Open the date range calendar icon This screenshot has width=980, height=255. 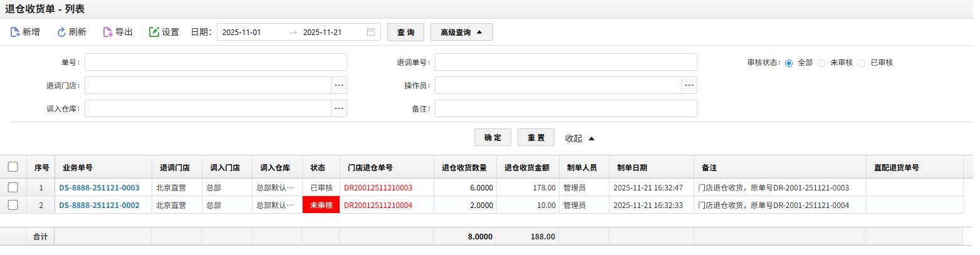(371, 32)
